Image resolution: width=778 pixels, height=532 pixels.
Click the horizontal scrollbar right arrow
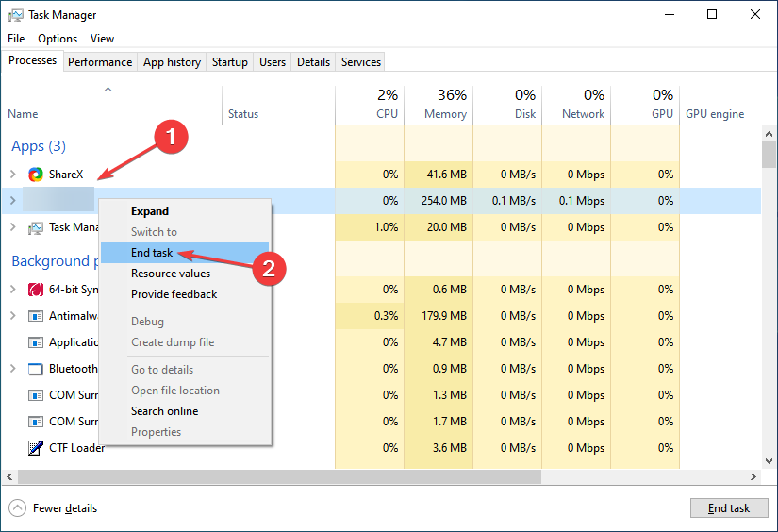(753, 476)
